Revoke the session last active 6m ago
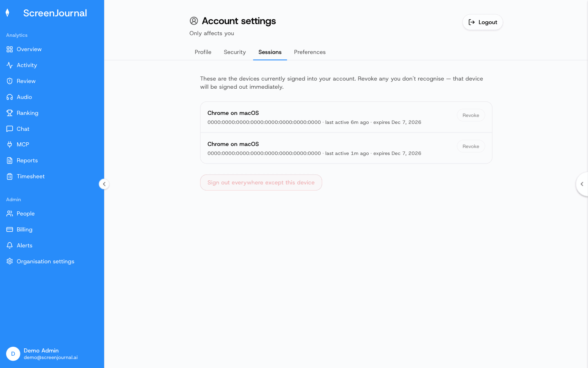 [x=471, y=115]
